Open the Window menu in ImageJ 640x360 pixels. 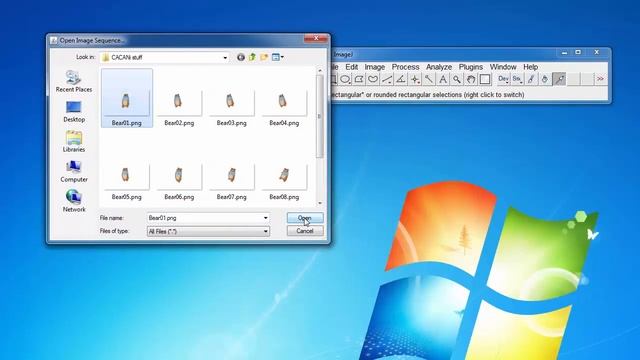503,67
